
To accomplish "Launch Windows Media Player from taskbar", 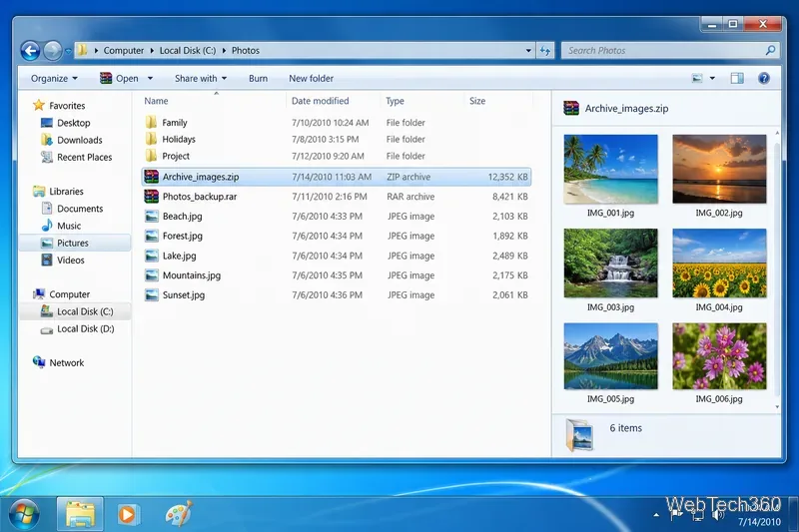I will click(128, 514).
